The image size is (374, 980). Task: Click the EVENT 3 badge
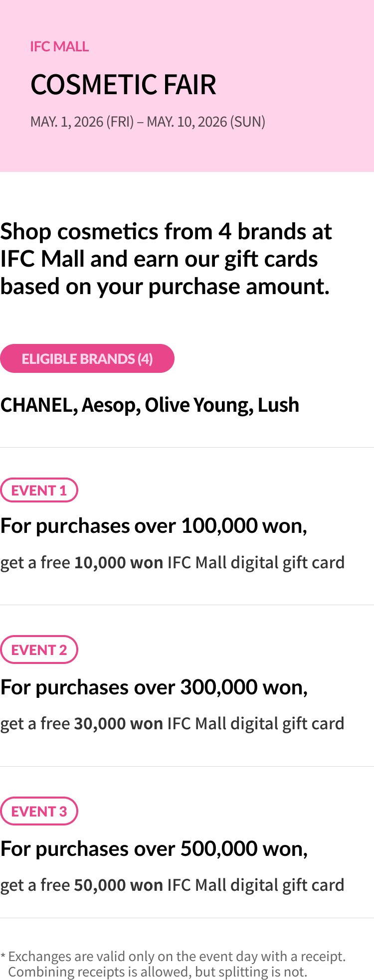pyautogui.click(x=39, y=812)
